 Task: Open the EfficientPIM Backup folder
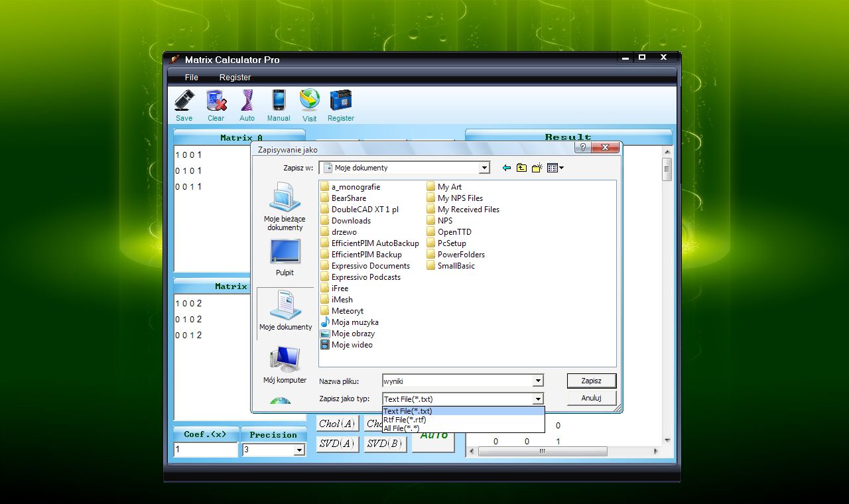coord(361,255)
